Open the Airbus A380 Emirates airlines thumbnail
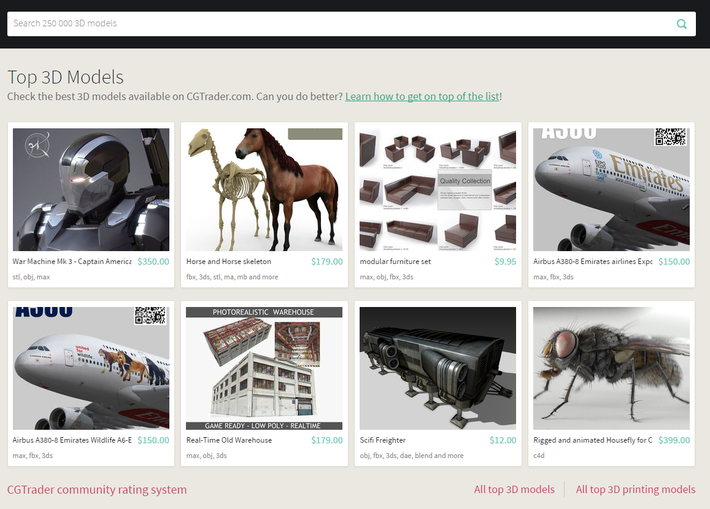The image size is (710, 509). point(611,189)
